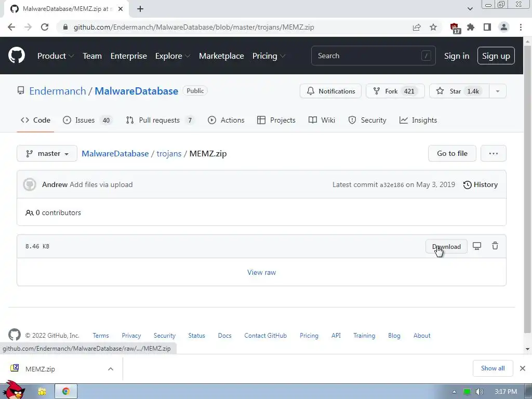Click commit hash a32e186
The height and width of the screenshot is (399, 532).
tap(392, 185)
